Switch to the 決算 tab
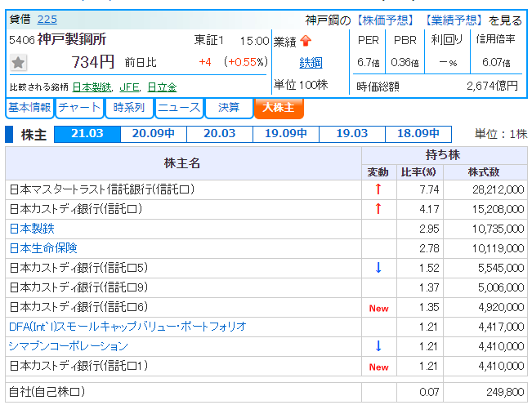Screen dimensions: 532x405 [229, 108]
